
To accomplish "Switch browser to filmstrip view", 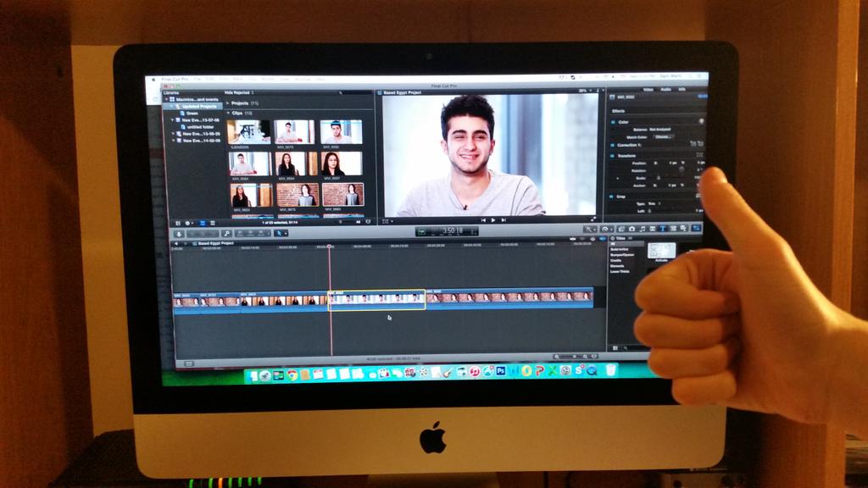I will pos(202,223).
